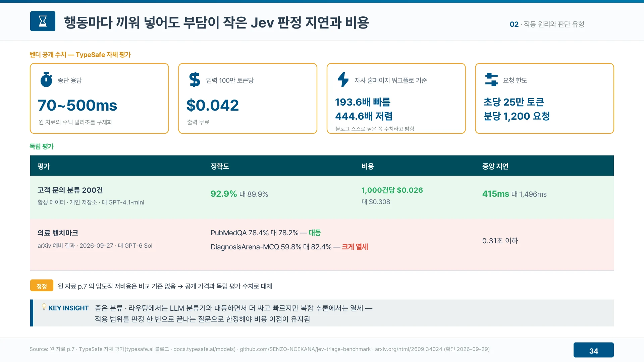The image size is (644, 362).
Task: Click the value 70~500ms
Action: [x=77, y=105]
